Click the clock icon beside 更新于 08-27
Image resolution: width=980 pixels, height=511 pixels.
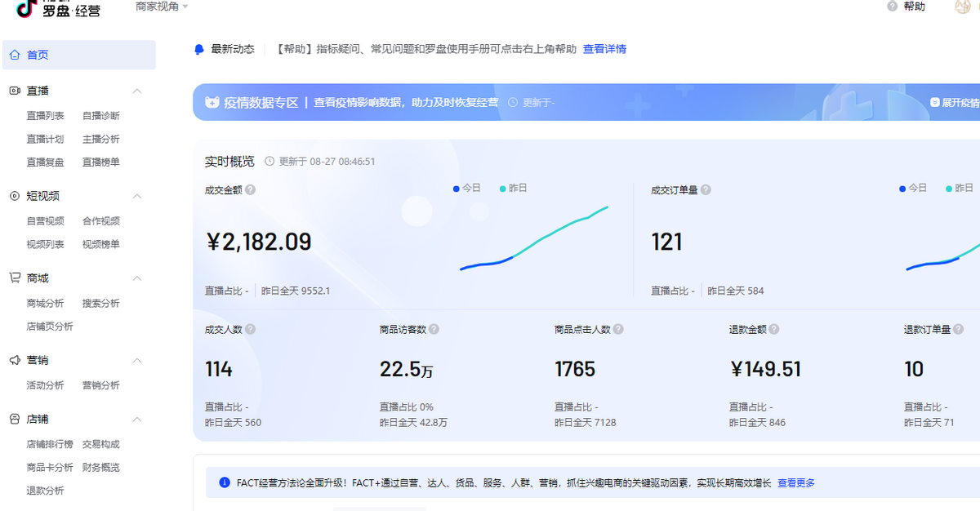[269, 162]
